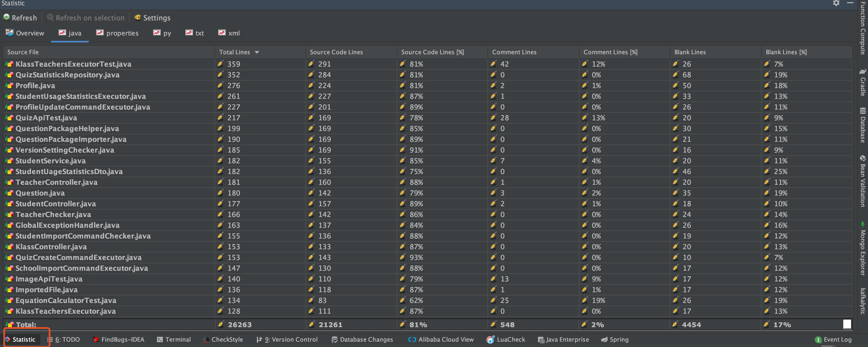Sort by Source Code Lines column

[x=336, y=52]
